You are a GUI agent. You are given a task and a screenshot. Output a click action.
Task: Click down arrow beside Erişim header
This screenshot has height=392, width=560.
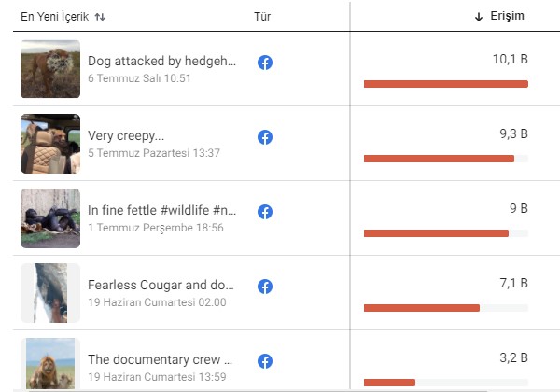(479, 17)
